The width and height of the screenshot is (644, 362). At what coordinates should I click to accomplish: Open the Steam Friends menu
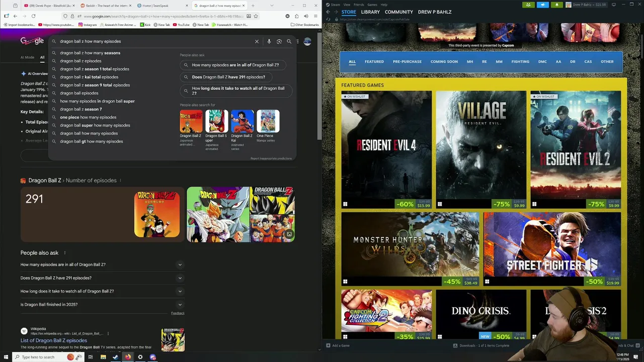[x=359, y=5]
